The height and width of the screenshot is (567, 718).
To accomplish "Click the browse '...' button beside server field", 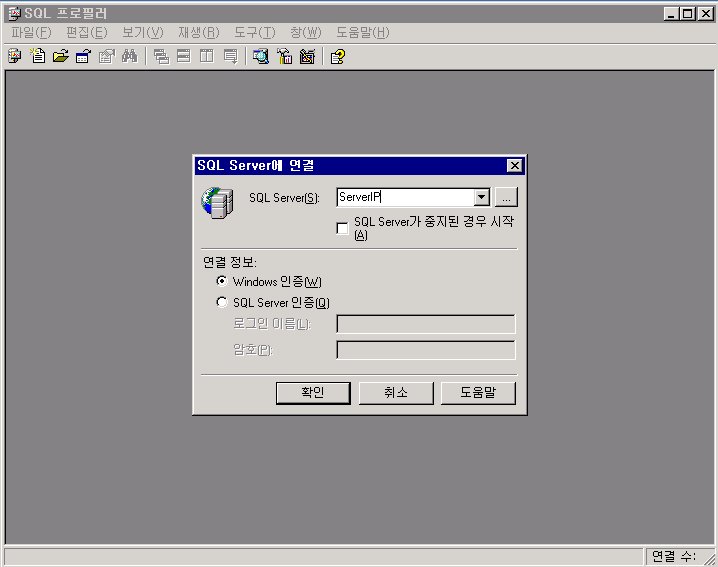I will tap(506, 197).
